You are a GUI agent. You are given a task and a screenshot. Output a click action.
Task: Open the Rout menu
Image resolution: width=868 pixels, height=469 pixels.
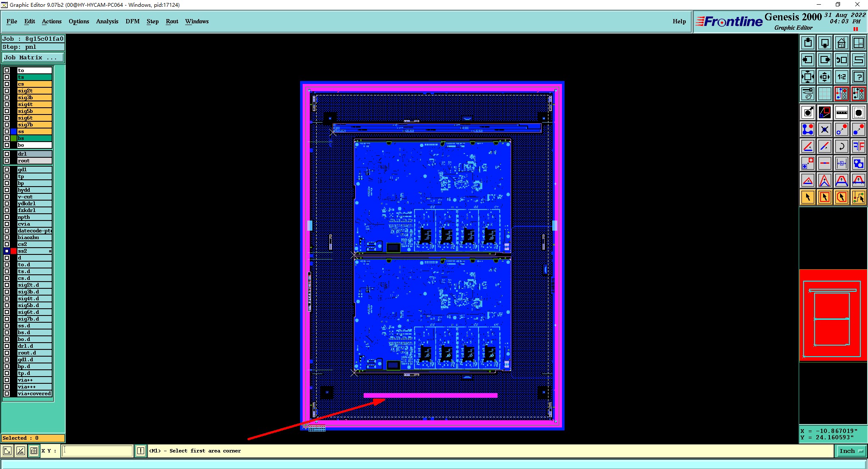[172, 21]
